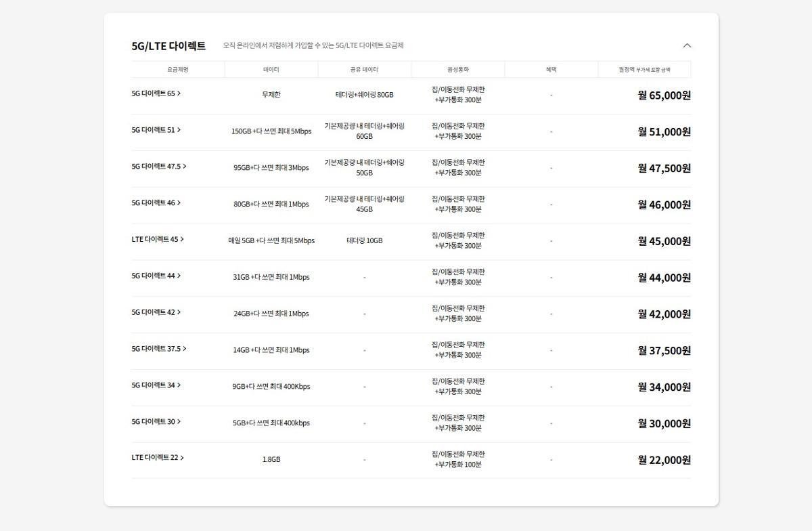Click the 음성통화 column header
The height and width of the screenshot is (531, 812).
(x=458, y=70)
